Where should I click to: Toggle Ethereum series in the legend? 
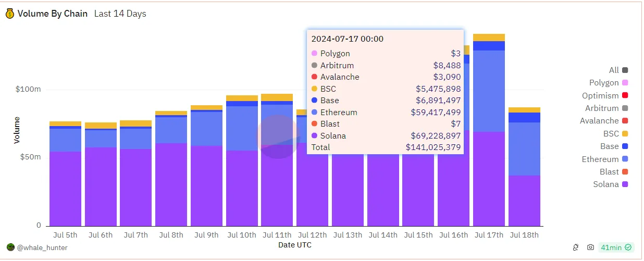coord(605,159)
